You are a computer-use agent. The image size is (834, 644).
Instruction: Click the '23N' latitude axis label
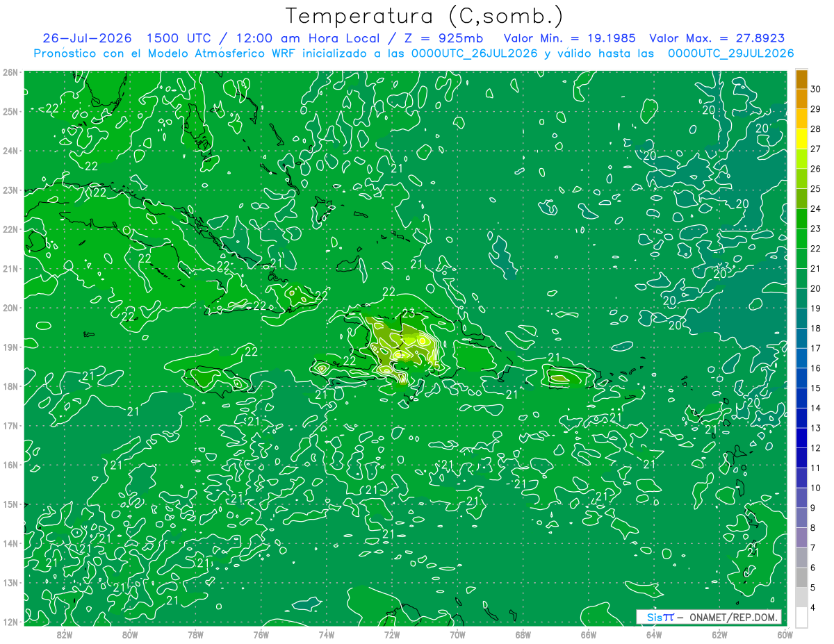[10, 190]
